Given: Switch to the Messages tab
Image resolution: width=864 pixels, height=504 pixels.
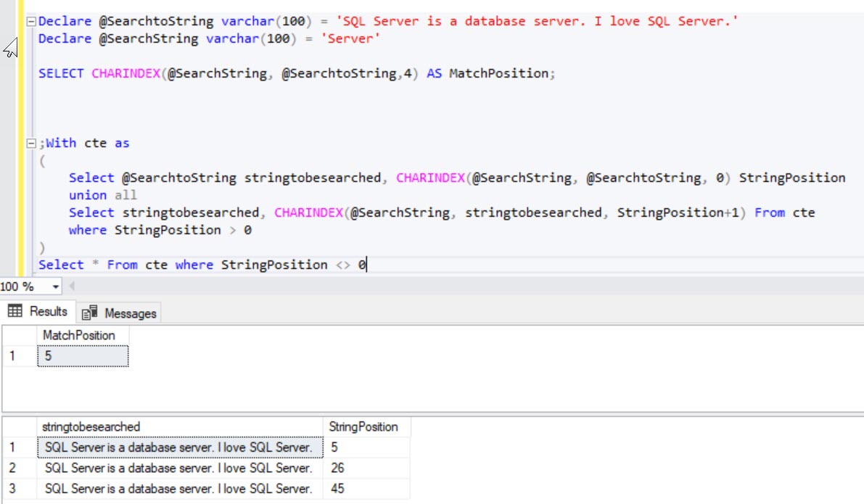Looking at the screenshot, I should pyautogui.click(x=119, y=313).
